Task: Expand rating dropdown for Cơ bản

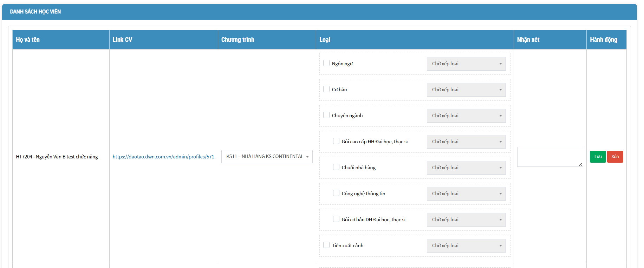Action: 466,90
